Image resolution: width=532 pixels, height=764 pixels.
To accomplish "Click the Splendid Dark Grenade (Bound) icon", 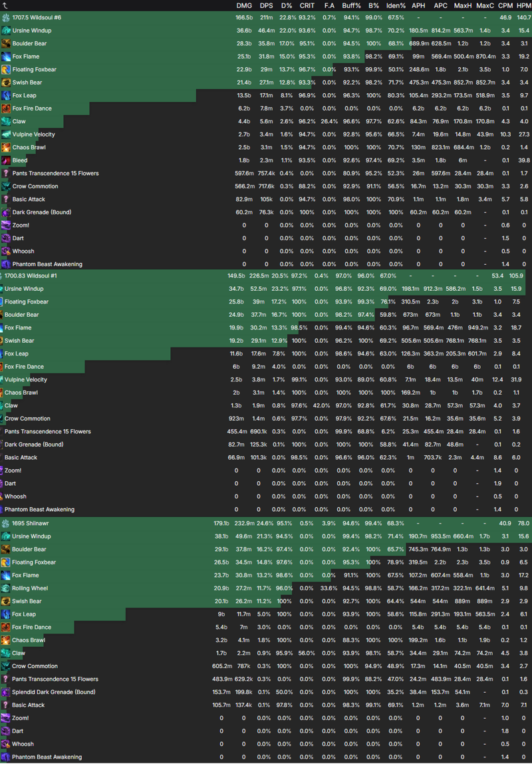I will (5, 692).
